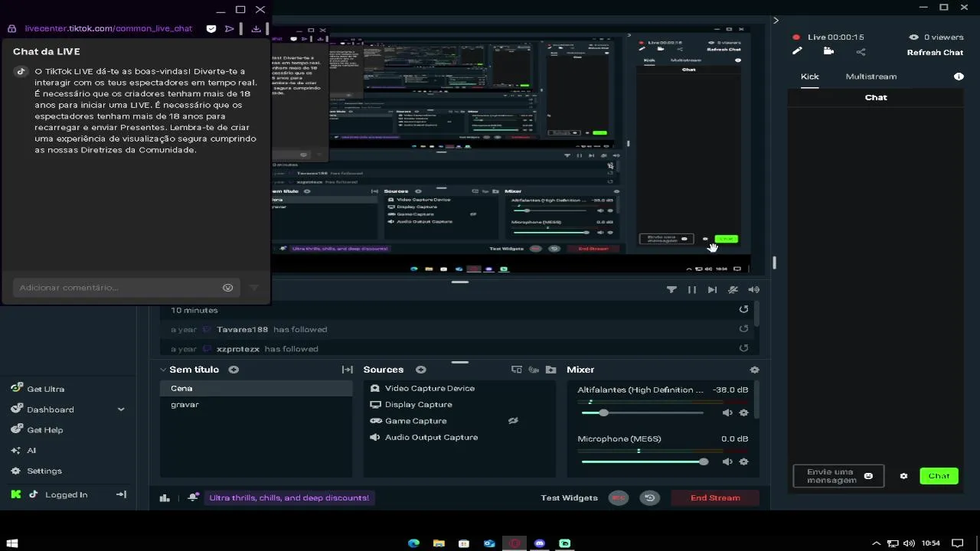Expand the Dashboard menu chevron

[x=120, y=409]
